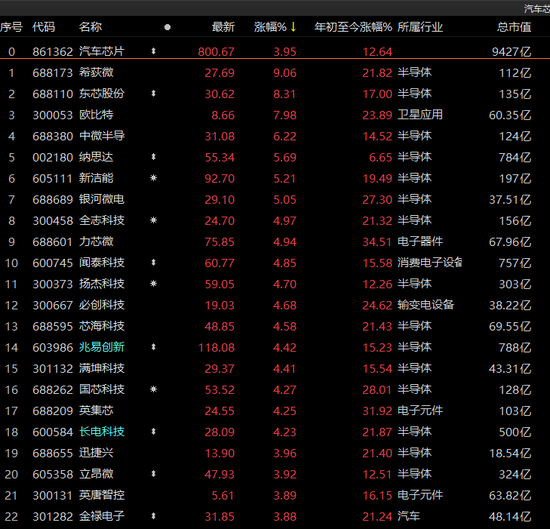This screenshot has height=529, width=550.
Task: Click star icon next to 扬杰科技
Action: coord(153,283)
